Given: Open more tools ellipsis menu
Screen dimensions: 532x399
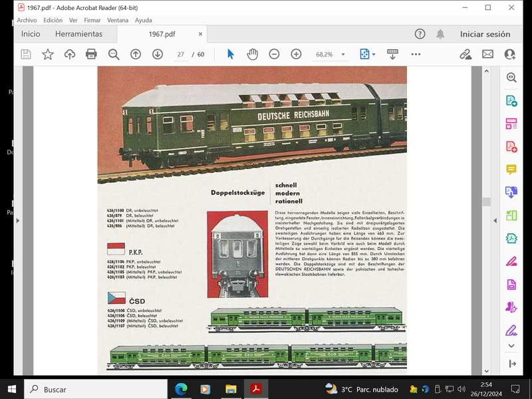Looking at the screenshot, I should (416, 55).
